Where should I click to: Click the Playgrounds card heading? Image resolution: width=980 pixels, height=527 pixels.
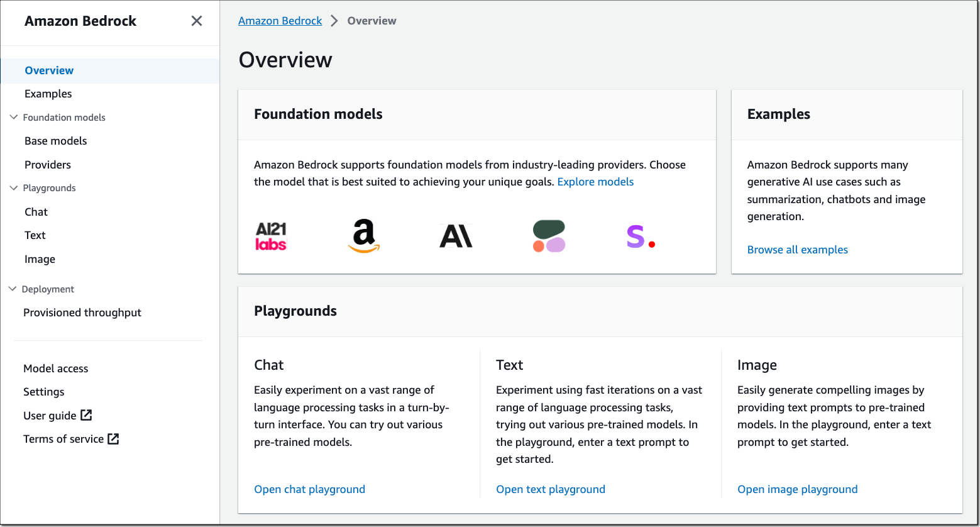295,311
